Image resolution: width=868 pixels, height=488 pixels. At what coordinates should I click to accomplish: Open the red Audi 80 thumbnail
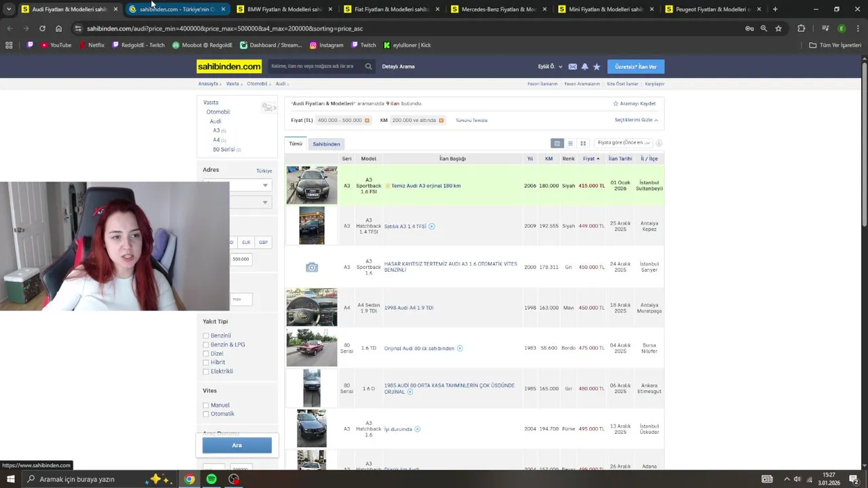[311, 348]
